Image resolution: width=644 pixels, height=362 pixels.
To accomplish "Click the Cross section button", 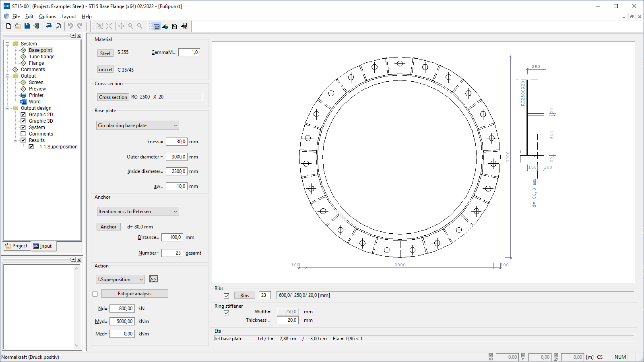I will click(x=113, y=97).
